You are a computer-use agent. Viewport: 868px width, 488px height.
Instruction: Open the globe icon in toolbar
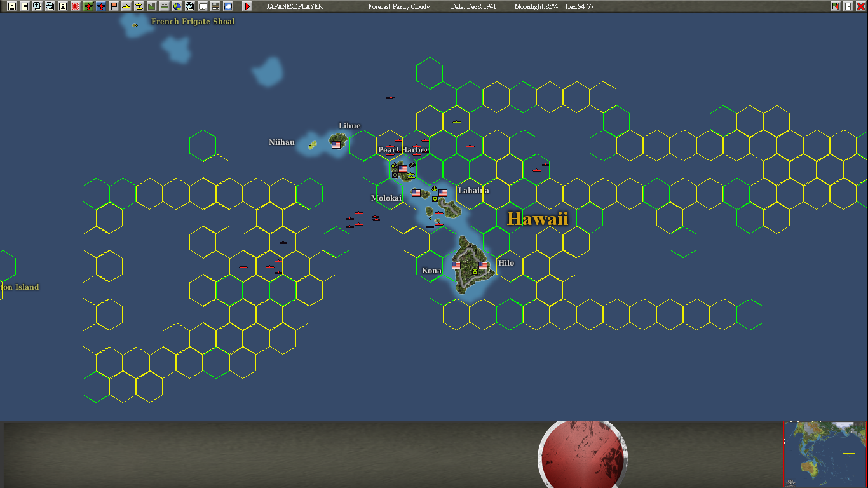click(177, 6)
